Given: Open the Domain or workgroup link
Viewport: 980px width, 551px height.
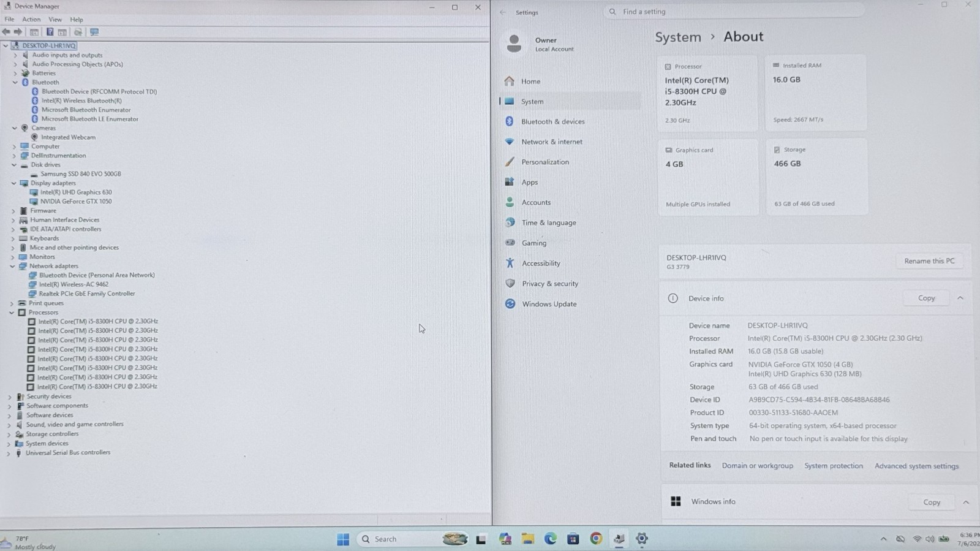Looking at the screenshot, I should [x=757, y=466].
